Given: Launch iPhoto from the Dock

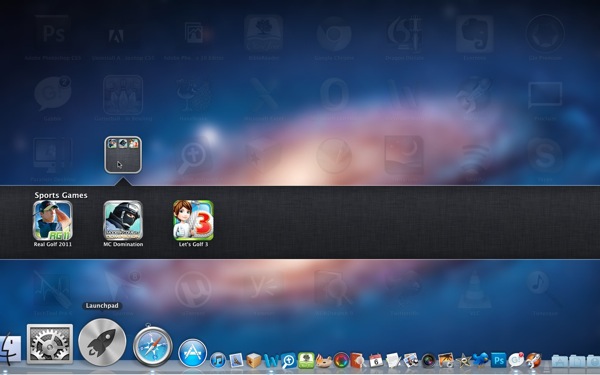Looking at the screenshot, I should point(446,360).
